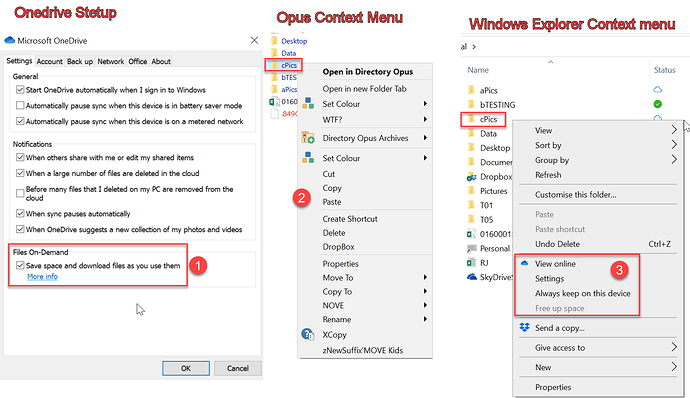Image resolution: width=690 pixels, height=398 pixels.
Task: Toggle Start OneDrive automatically when I sign in
Action: point(20,90)
